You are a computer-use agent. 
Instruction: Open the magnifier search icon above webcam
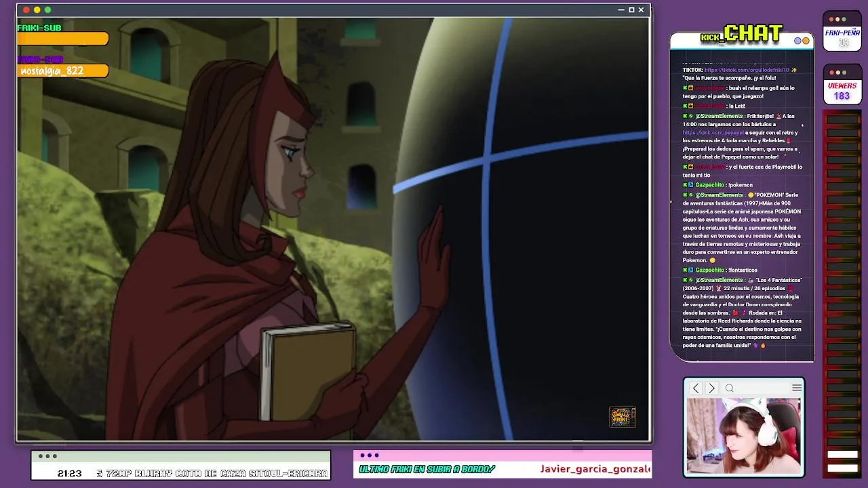[x=730, y=388]
